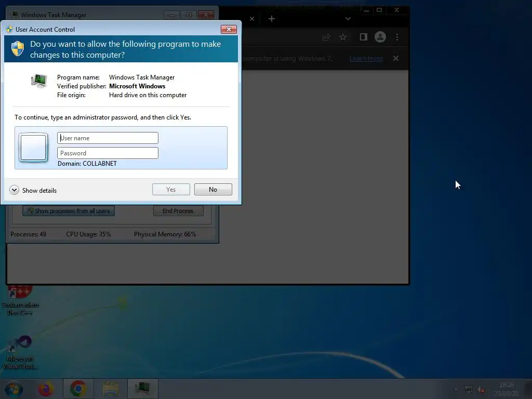Expand Show details chevron
This screenshot has height=399, width=532.
click(14, 190)
